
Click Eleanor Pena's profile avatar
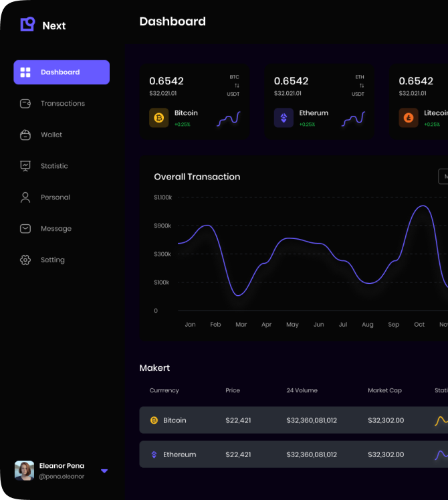25,471
